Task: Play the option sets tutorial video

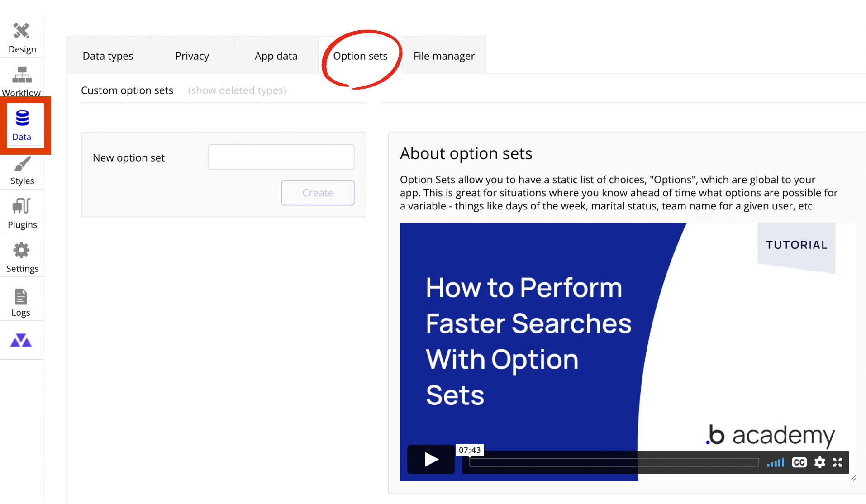Action: tap(431, 460)
